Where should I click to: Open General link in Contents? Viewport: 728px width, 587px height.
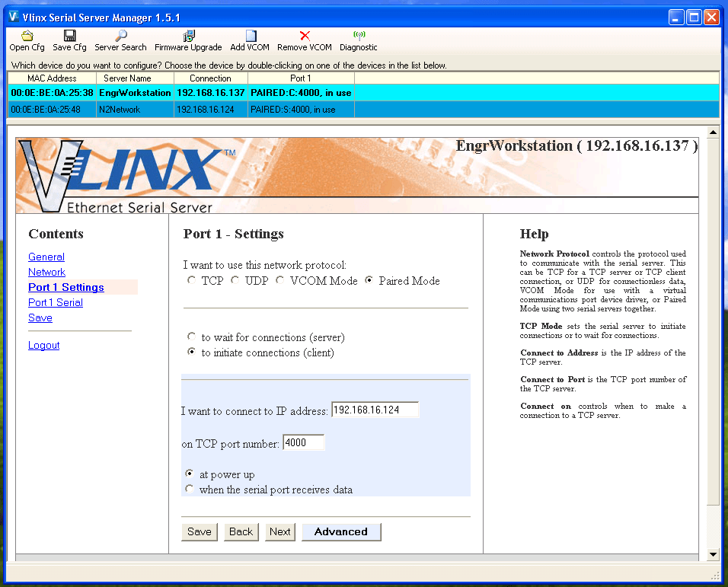tap(46, 257)
